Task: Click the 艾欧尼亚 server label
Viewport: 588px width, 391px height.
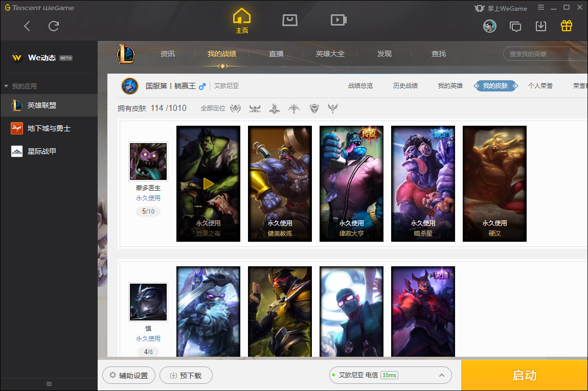Action: coord(227,86)
